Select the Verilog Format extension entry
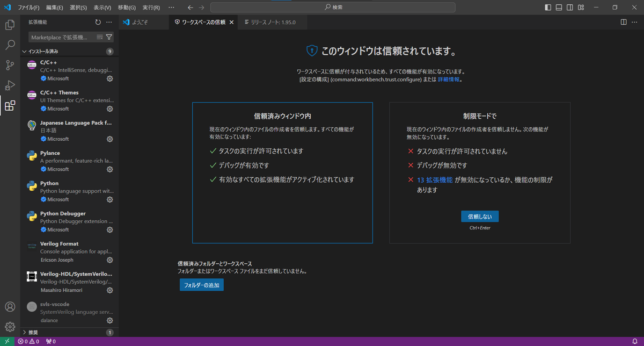The height and width of the screenshot is (346, 644). click(69, 252)
